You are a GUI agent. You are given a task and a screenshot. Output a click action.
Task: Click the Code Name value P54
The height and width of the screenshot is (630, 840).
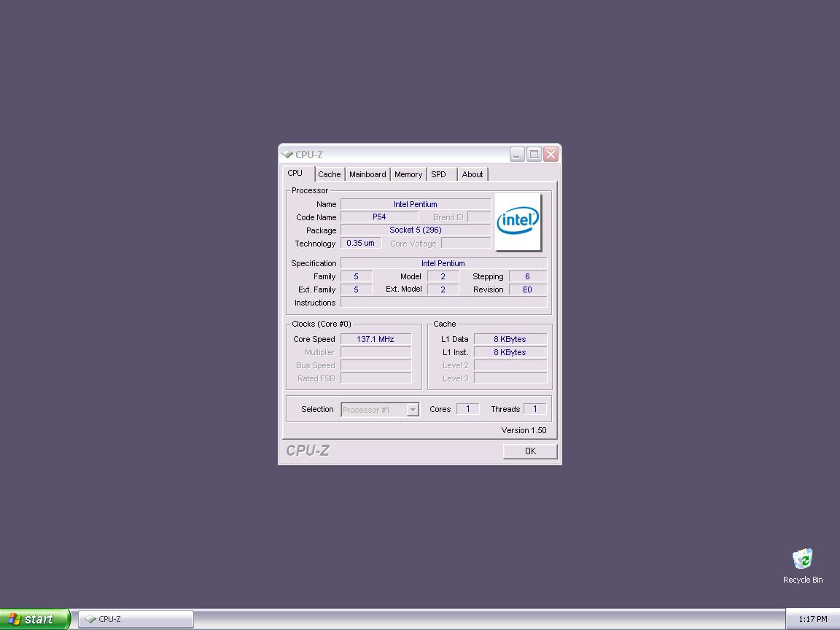[379, 217]
